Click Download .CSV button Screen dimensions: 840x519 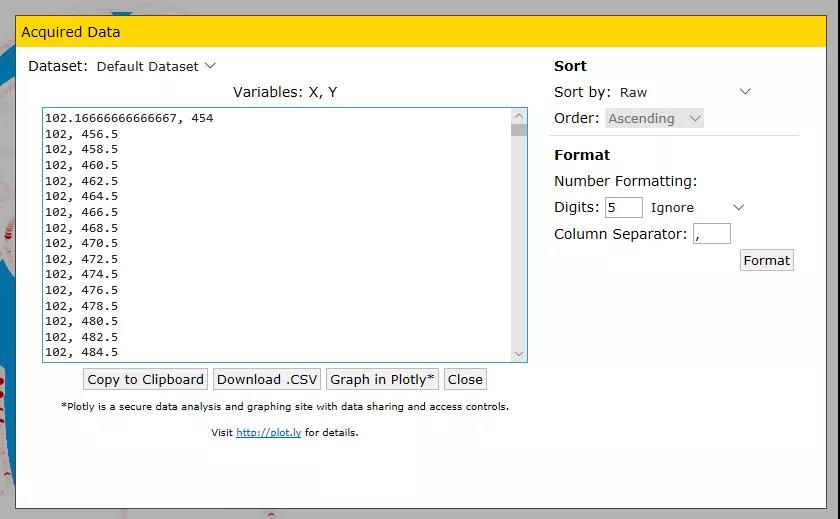(x=267, y=379)
